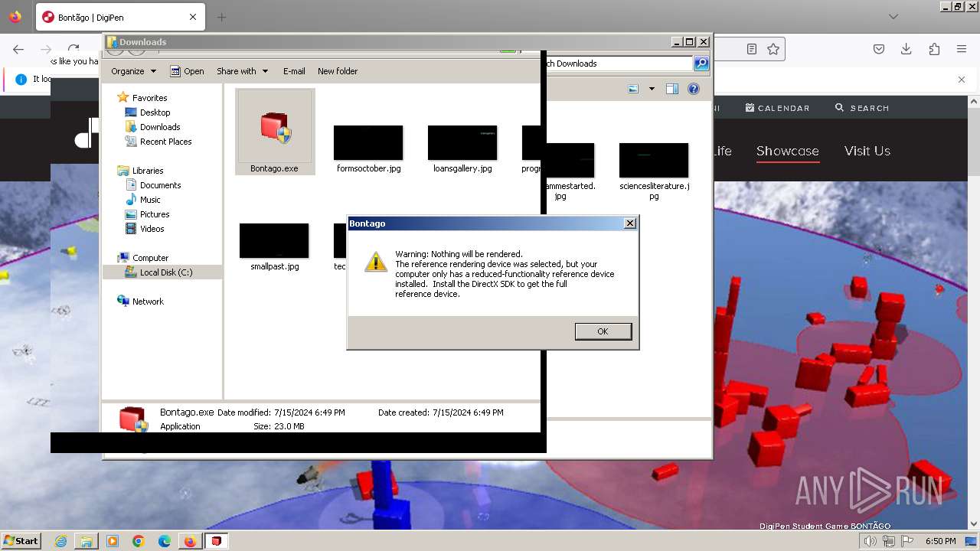Viewport: 980px width, 551px height.
Task: Open the Organize dropdown menu
Action: click(x=133, y=71)
